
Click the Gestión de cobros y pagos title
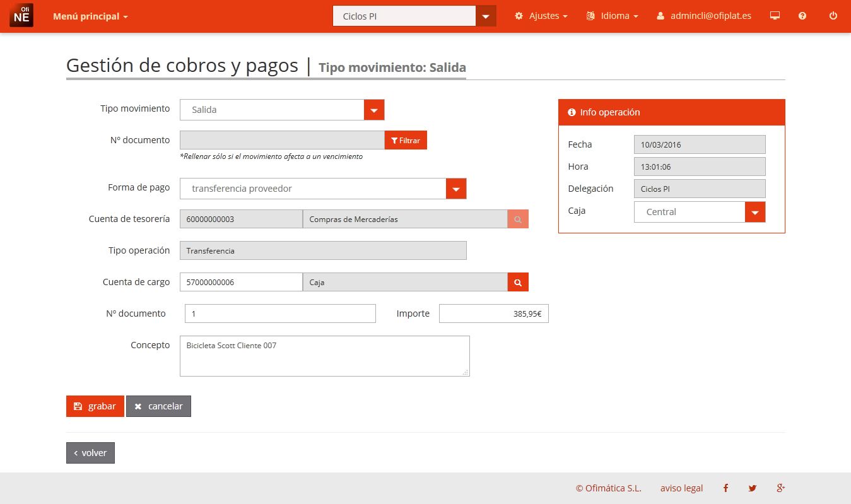pos(182,66)
